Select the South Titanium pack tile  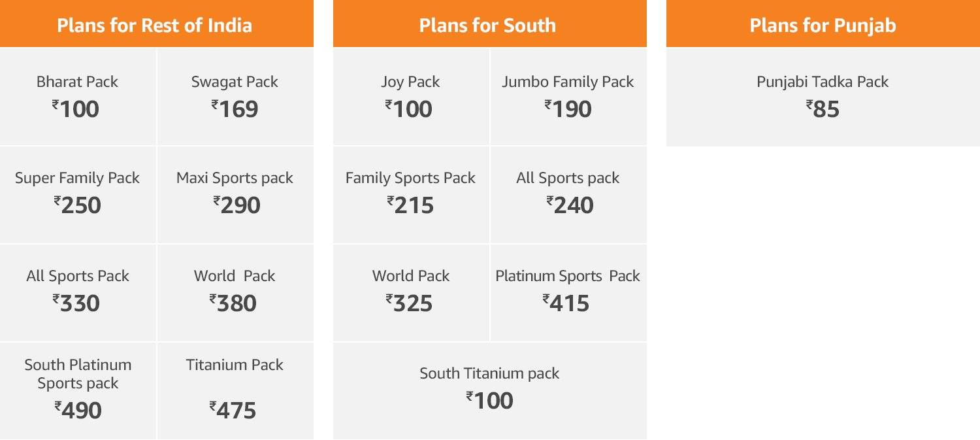pos(490,391)
